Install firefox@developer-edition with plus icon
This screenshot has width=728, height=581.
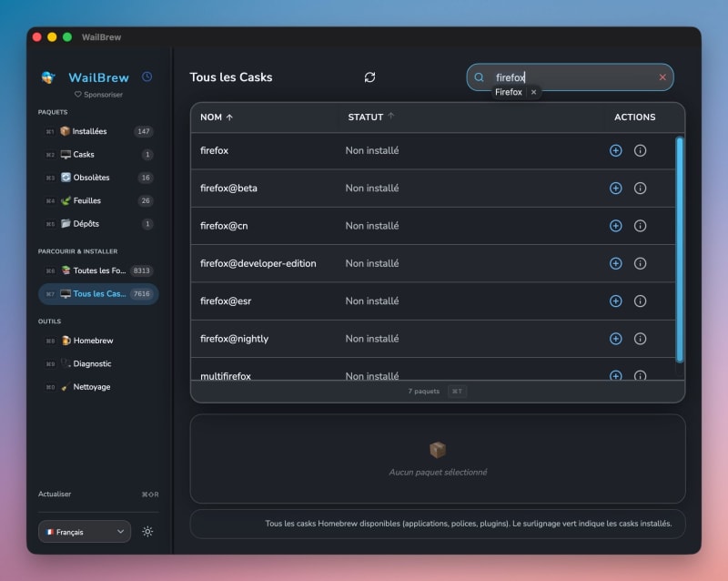(x=616, y=263)
